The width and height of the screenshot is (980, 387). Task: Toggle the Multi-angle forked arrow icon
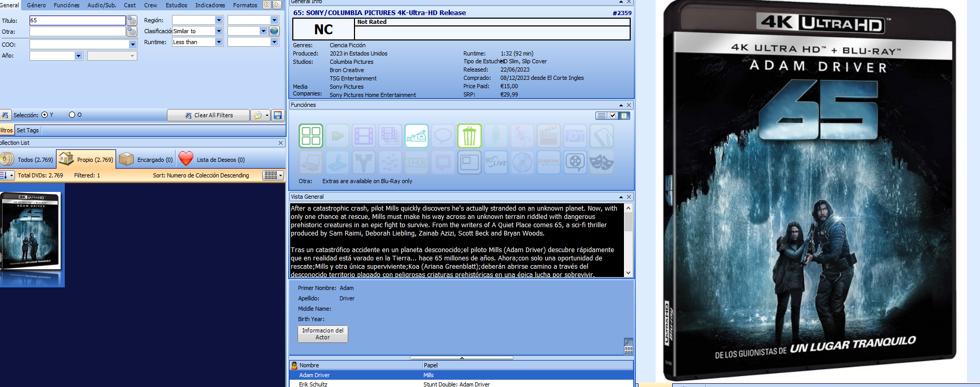[364, 162]
